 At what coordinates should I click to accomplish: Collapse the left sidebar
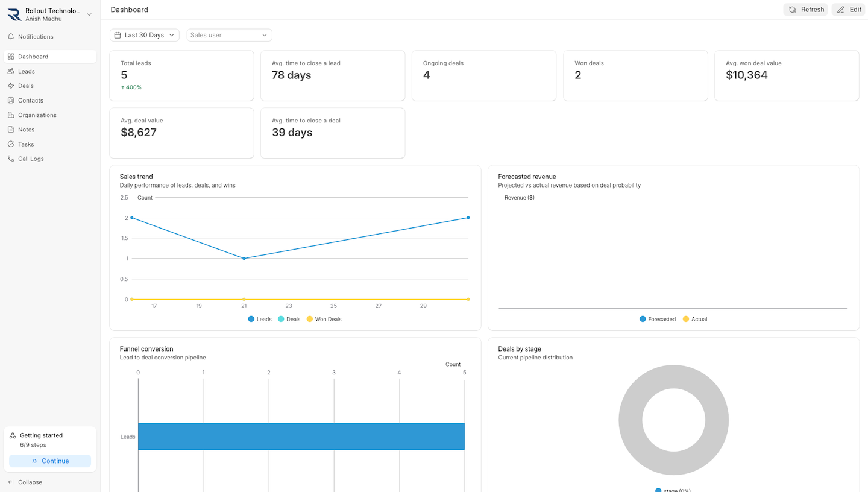[25, 482]
